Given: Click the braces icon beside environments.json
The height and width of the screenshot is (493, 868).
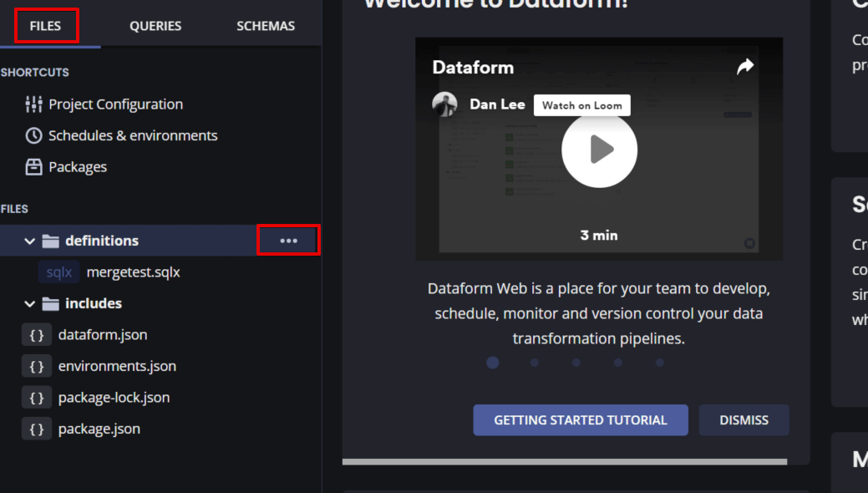Looking at the screenshot, I should [x=37, y=366].
